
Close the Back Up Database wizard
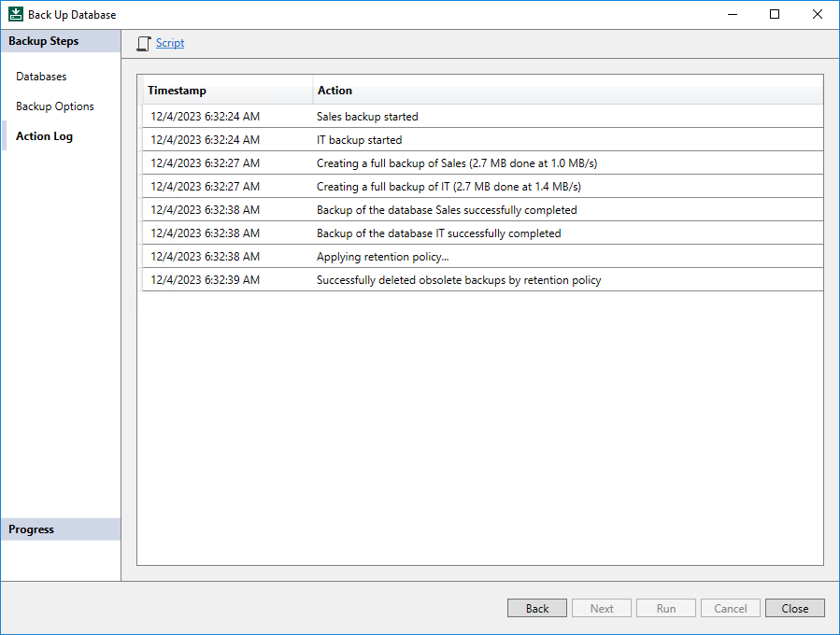click(794, 607)
